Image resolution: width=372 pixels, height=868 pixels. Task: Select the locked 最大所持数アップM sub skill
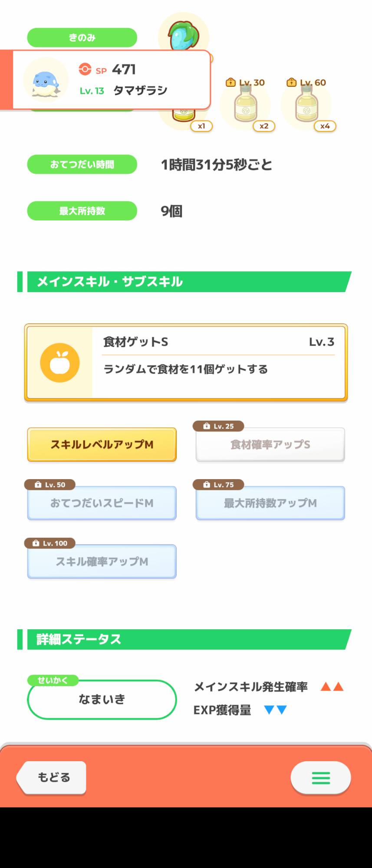[270, 503]
